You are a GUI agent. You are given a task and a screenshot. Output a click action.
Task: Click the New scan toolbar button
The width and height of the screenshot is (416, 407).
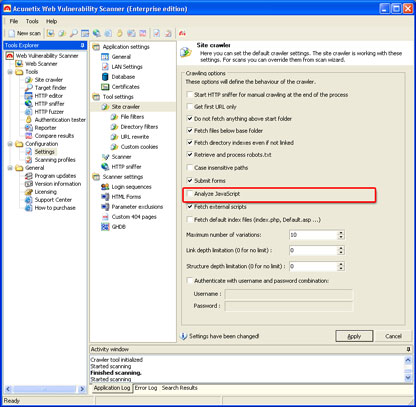[24, 33]
